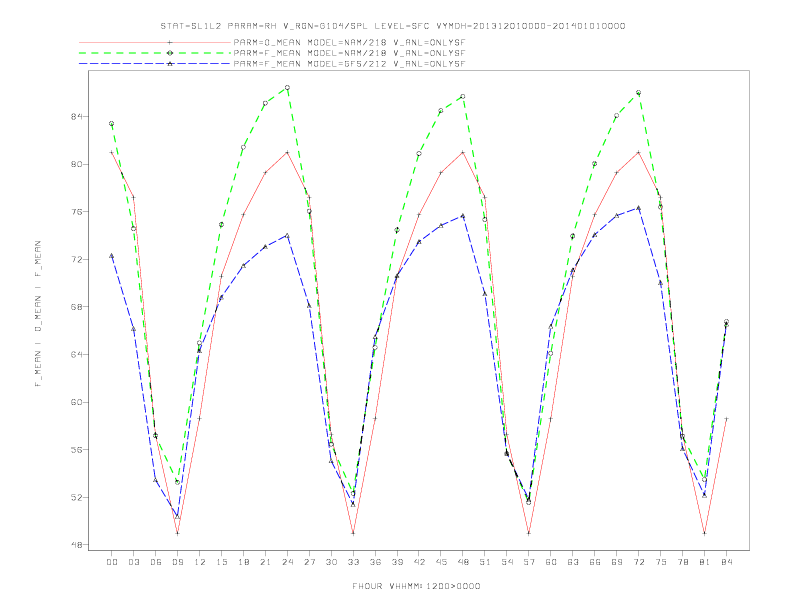Click the blue dashed legend line sample
Viewport: 792px width, 612px height.
tap(155, 64)
